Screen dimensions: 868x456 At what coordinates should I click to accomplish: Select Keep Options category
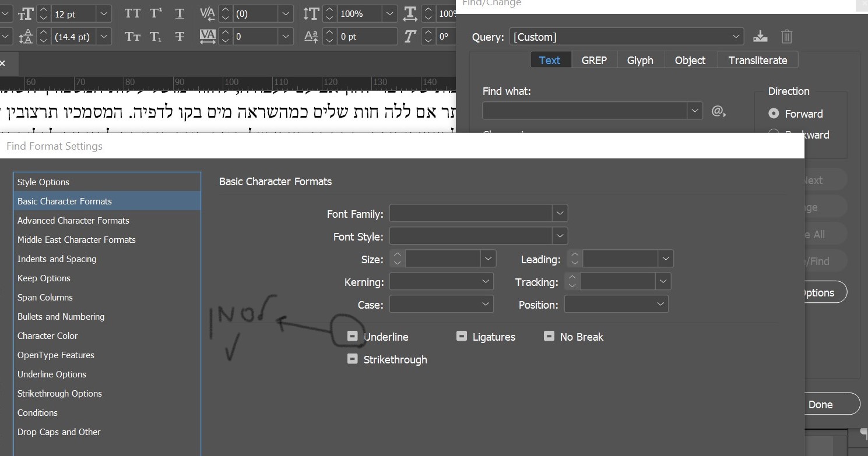[107, 278]
